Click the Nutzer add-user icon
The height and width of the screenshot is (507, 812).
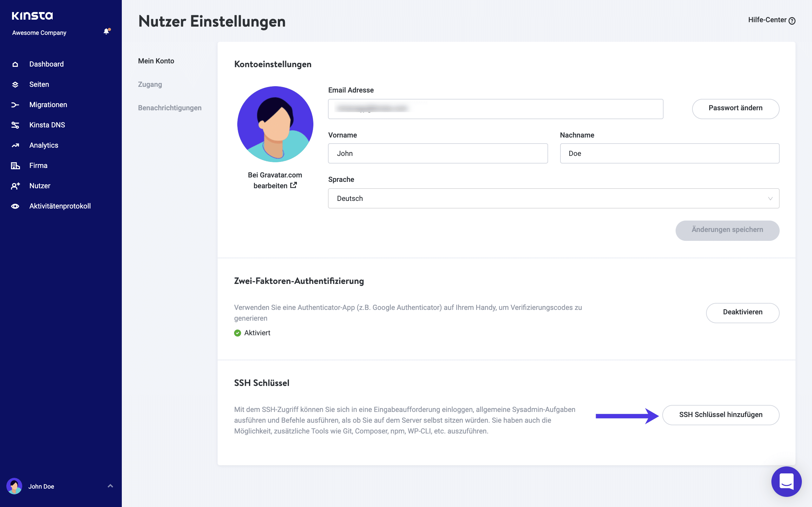pos(15,186)
